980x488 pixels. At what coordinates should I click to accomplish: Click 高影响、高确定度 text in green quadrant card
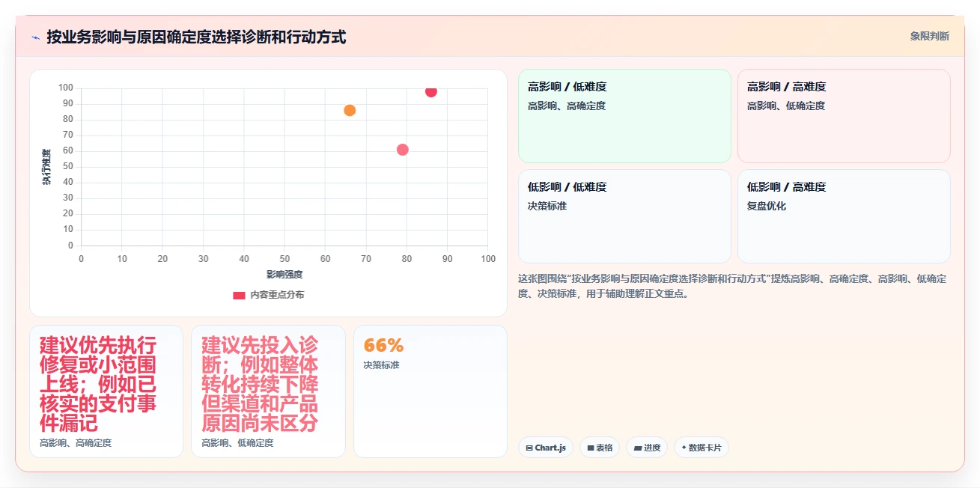(567, 106)
